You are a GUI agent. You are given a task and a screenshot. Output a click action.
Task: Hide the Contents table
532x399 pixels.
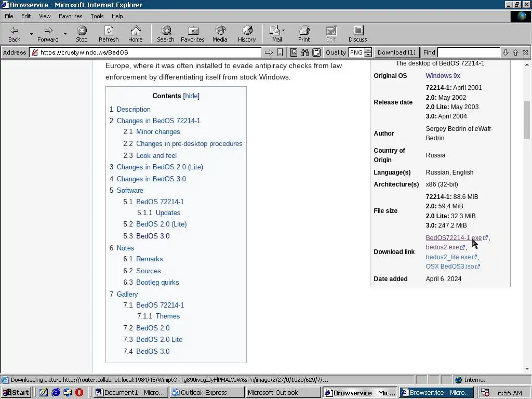[x=191, y=96]
